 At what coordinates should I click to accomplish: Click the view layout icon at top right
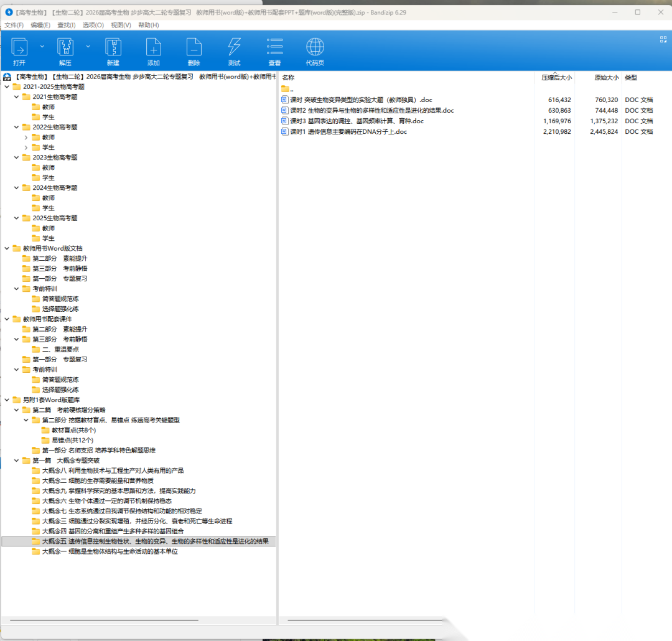click(663, 39)
